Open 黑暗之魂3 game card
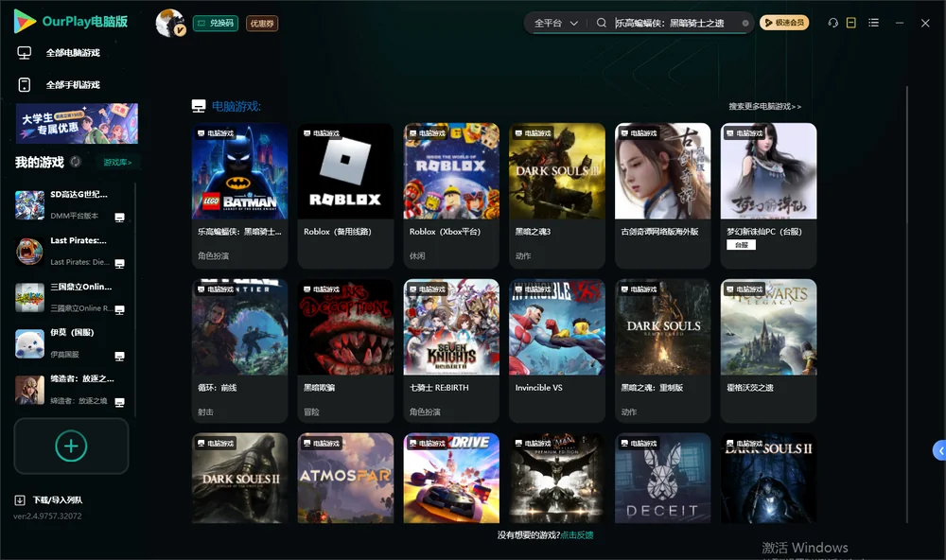This screenshot has width=946, height=560. pos(557,196)
